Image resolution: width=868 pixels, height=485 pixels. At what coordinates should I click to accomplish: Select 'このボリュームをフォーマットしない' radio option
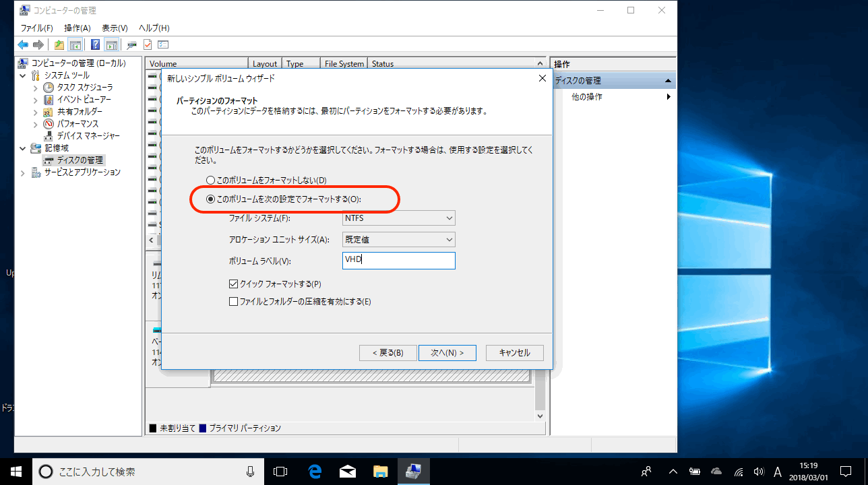tap(211, 181)
